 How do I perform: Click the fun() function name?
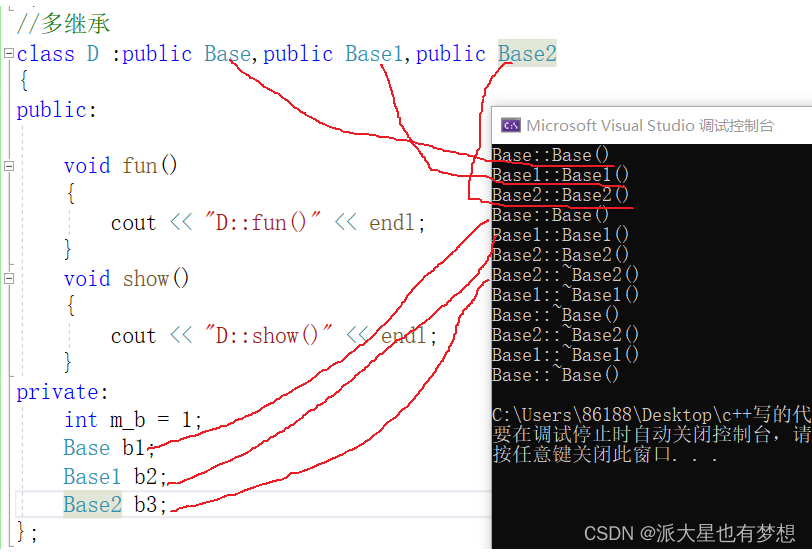[x=150, y=166]
